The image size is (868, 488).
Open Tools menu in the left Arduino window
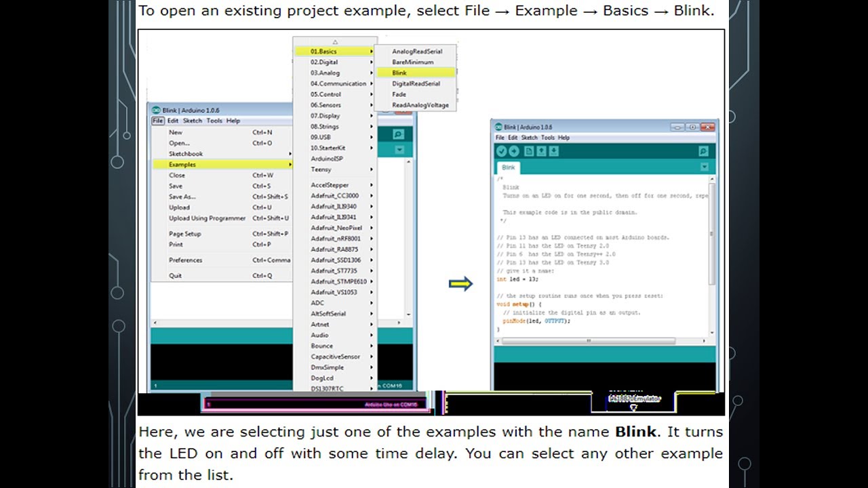point(214,121)
